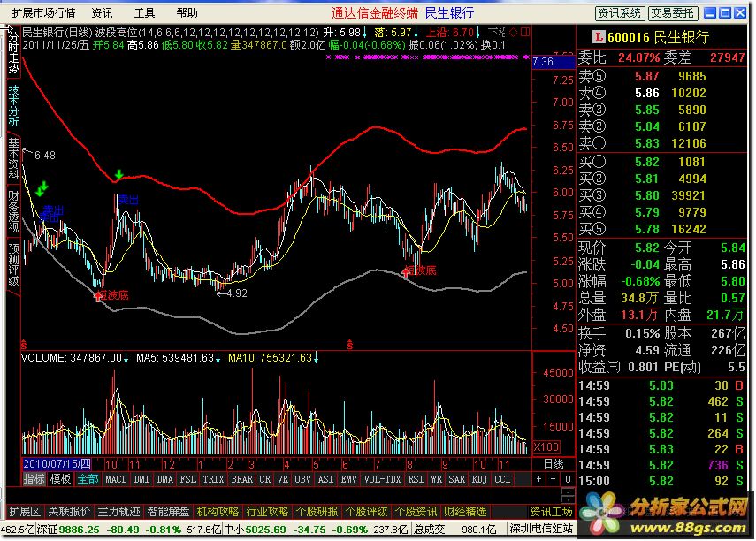Enable the CCI indicator
This screenshot has height=541, width=756.
click(x=502, y=479)
